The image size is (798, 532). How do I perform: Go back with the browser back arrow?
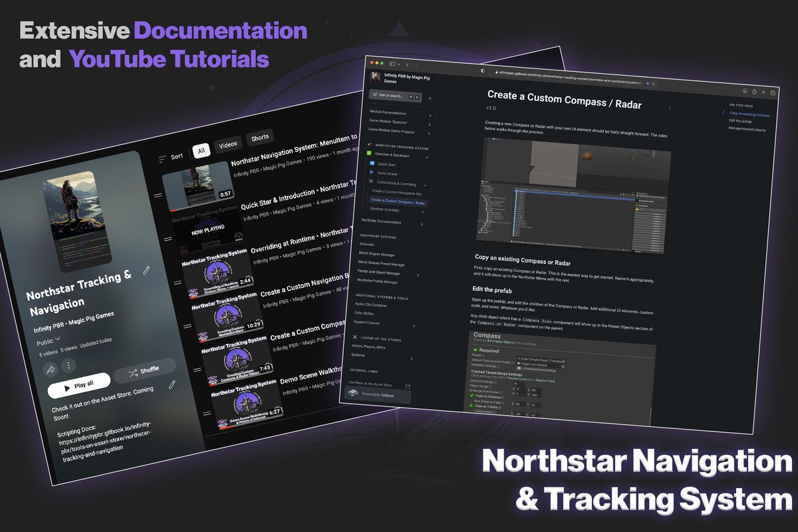pos(408,65)
